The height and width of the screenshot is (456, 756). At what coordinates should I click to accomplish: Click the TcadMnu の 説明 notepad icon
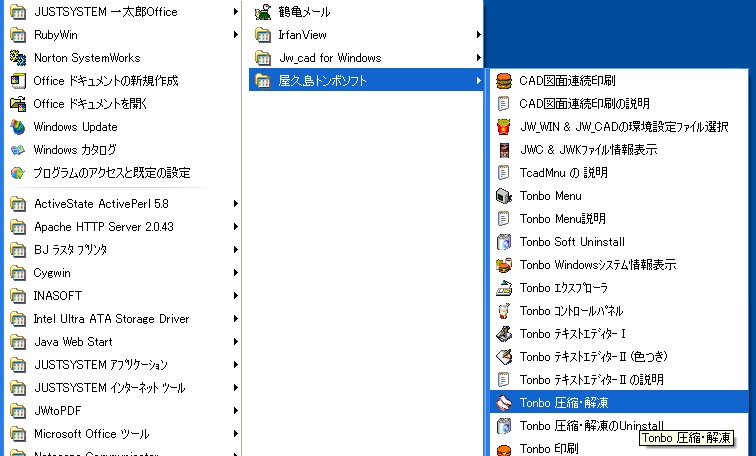point(503,173)
